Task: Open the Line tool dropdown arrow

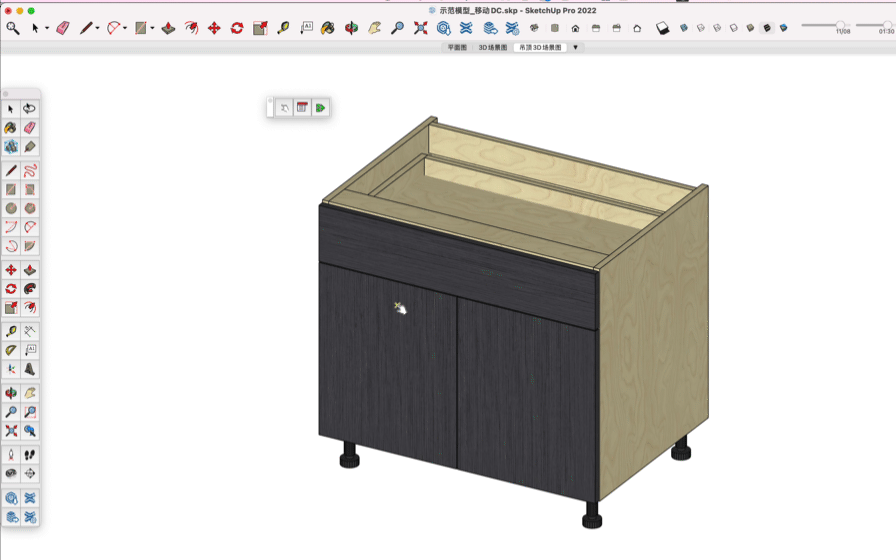Action: (x=97, y=29)
